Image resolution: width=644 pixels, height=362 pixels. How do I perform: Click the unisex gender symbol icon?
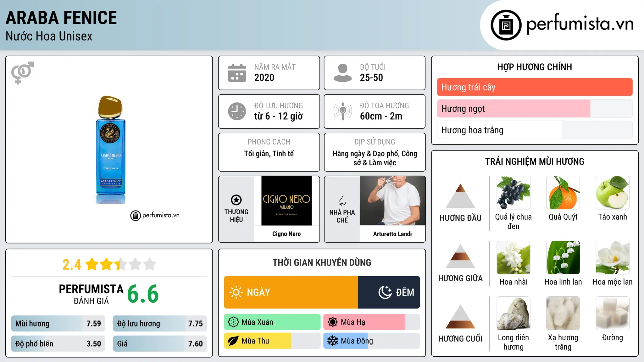(x=22, y=73)
